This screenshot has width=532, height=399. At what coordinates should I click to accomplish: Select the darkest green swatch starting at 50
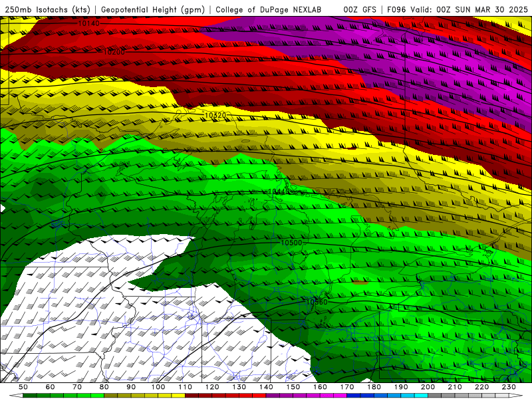pyautogui.click(x=30, y=396)
